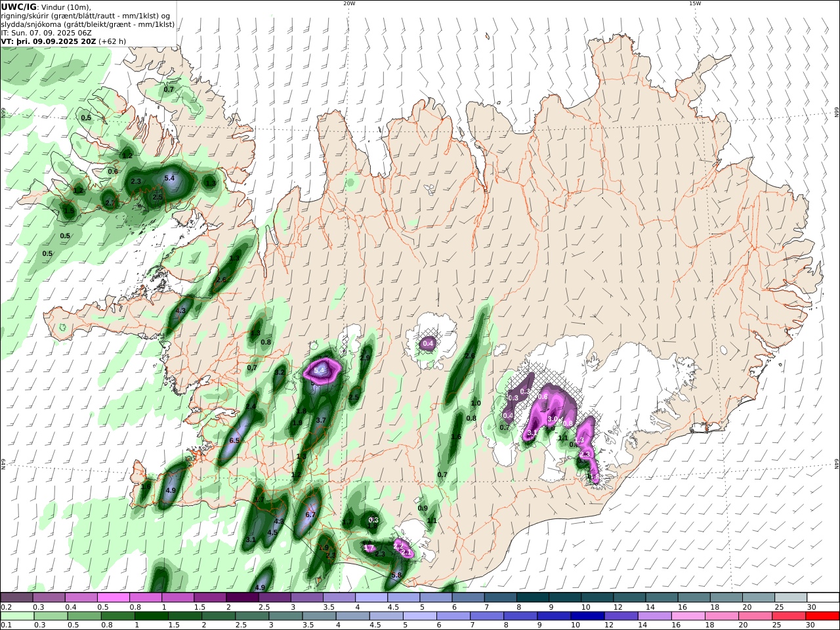Image resolution: width=840 pixels, height=630 pixels.
Task: Click the pink-outlined 5.4 snow maximum
Action: [x=320, y=371]
